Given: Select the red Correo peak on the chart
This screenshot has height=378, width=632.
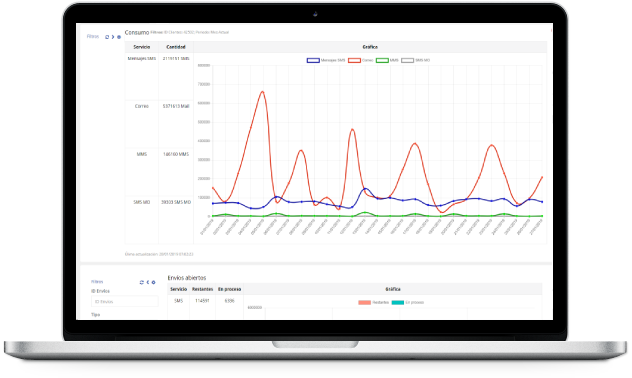Looking at the screenshot, I should click(263, 91).
